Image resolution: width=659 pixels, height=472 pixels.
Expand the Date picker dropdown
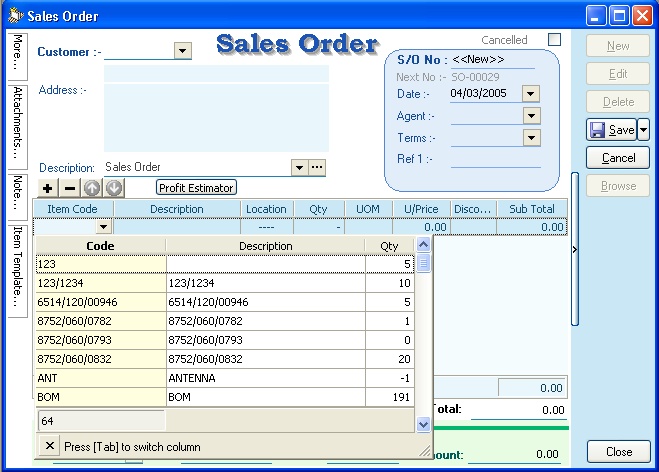pyautogui.click(x=531, y=93)
